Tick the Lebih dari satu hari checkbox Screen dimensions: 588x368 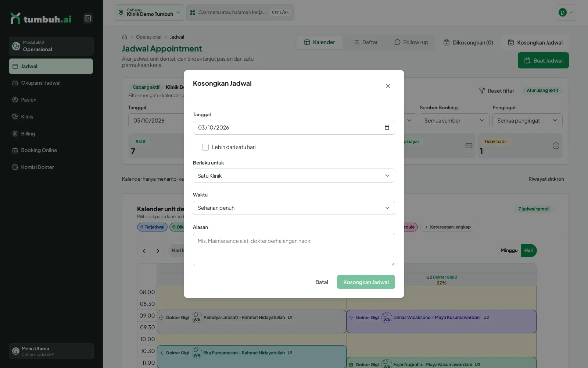click(205, 147)
